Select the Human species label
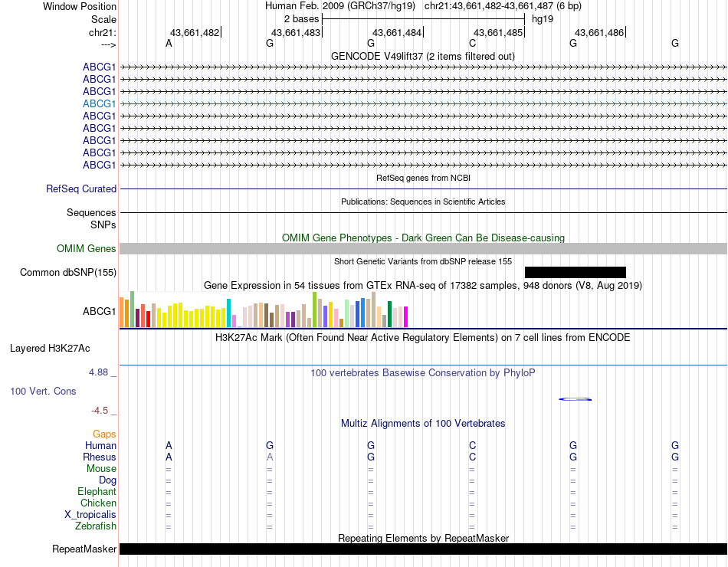 tap(100, 446)
